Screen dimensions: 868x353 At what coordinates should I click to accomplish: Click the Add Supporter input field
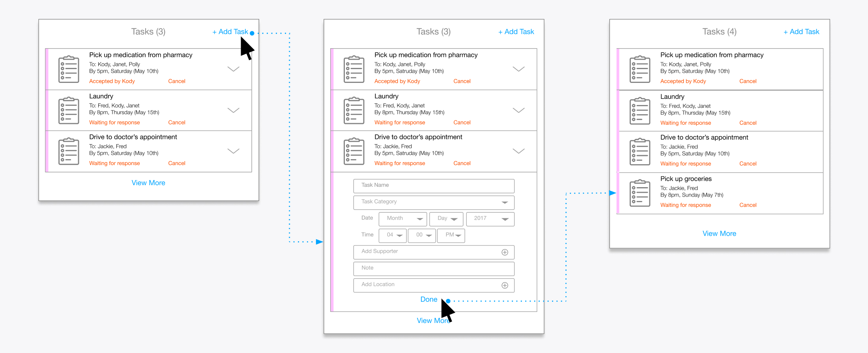tap(434, 252)
